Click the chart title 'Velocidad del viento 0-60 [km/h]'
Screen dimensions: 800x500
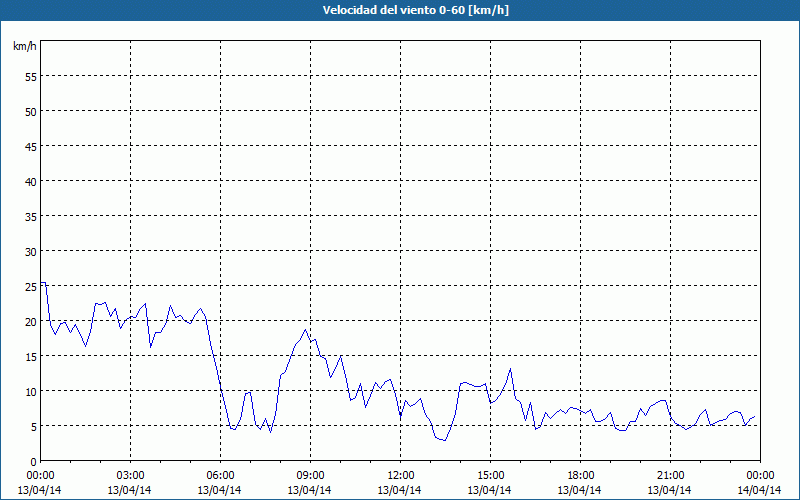coord(415,10)
